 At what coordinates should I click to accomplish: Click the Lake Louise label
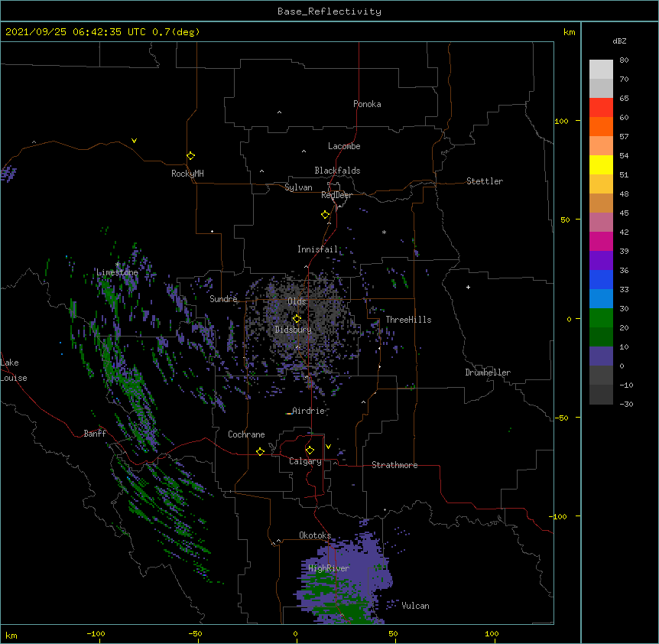(14, 370)
